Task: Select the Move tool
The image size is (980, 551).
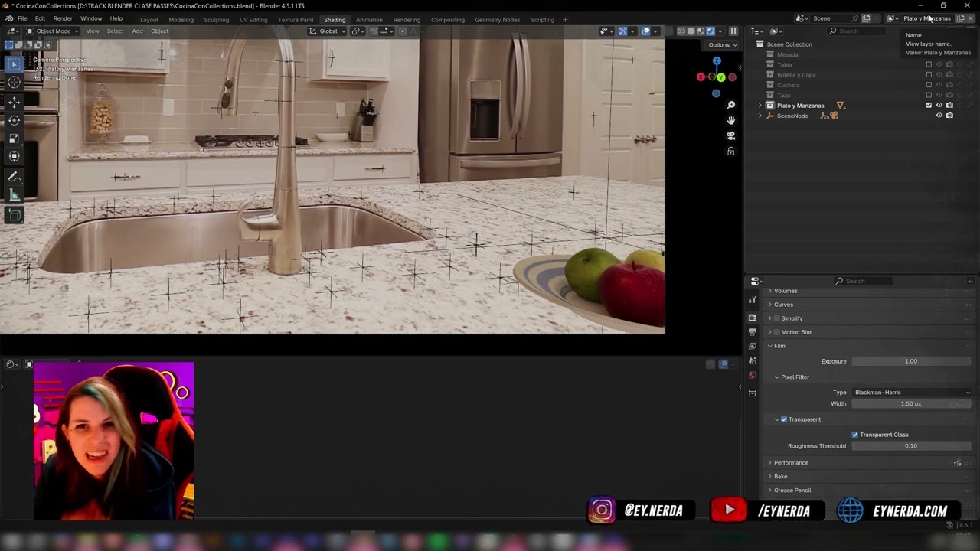Action: pyautogui.click(x=14, y=102)
